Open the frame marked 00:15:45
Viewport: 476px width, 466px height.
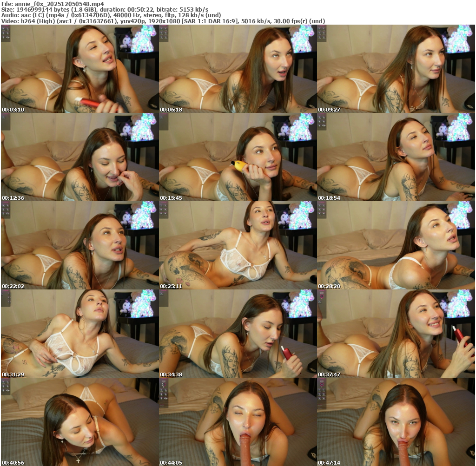[238, 157]
